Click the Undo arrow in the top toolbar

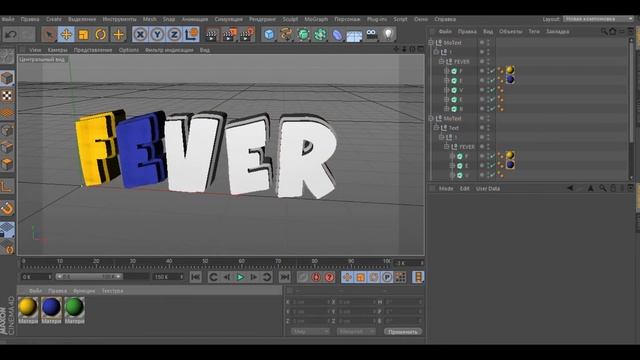pos(11,35)
